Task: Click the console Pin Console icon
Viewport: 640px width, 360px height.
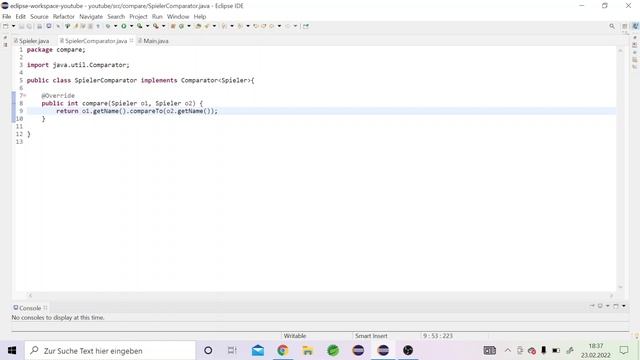Action: 592,306
